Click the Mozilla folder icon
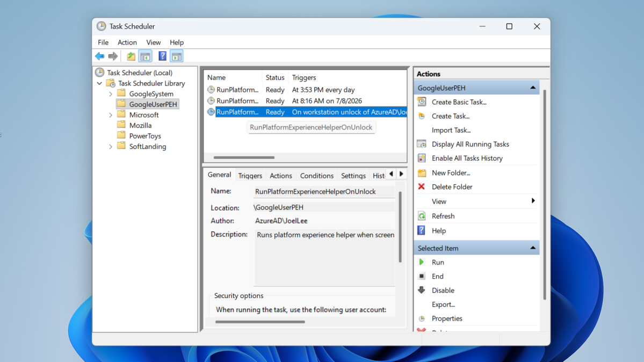The height and width of the screenshot is (362, 644). 121,125
